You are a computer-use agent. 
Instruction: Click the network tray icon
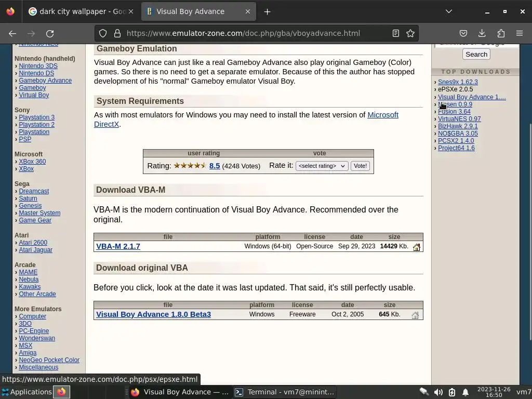point(424,392)
